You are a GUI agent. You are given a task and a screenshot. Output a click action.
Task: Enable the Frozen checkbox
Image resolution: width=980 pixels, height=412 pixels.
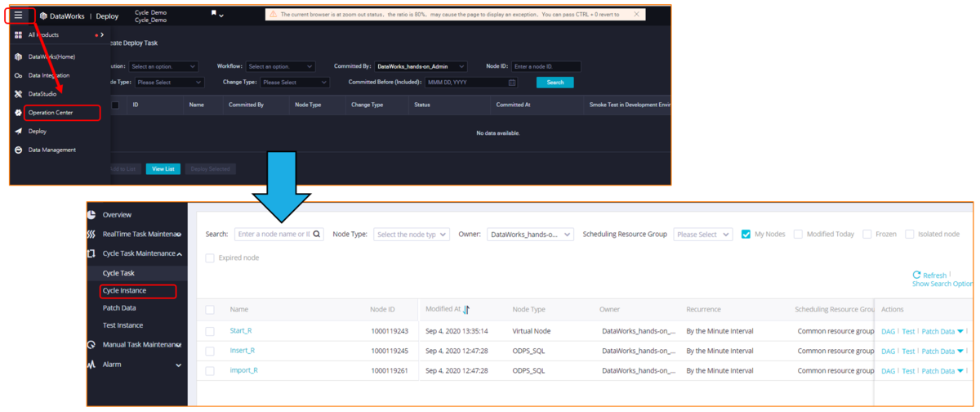click(867, 234)
